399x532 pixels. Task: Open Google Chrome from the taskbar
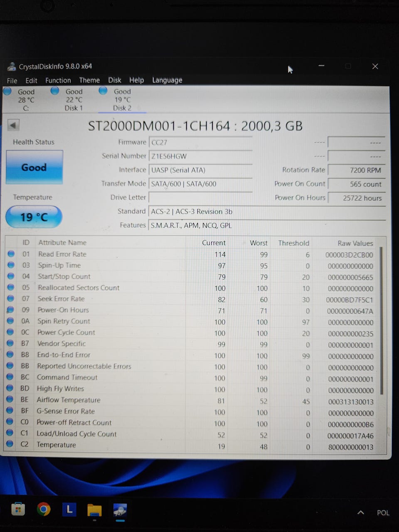[x=44, y=509]
